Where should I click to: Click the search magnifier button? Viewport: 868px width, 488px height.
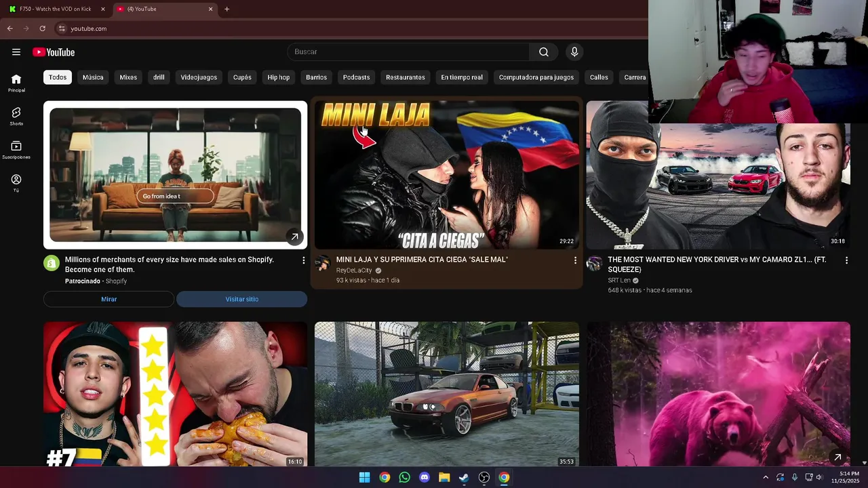pos(544,52)
